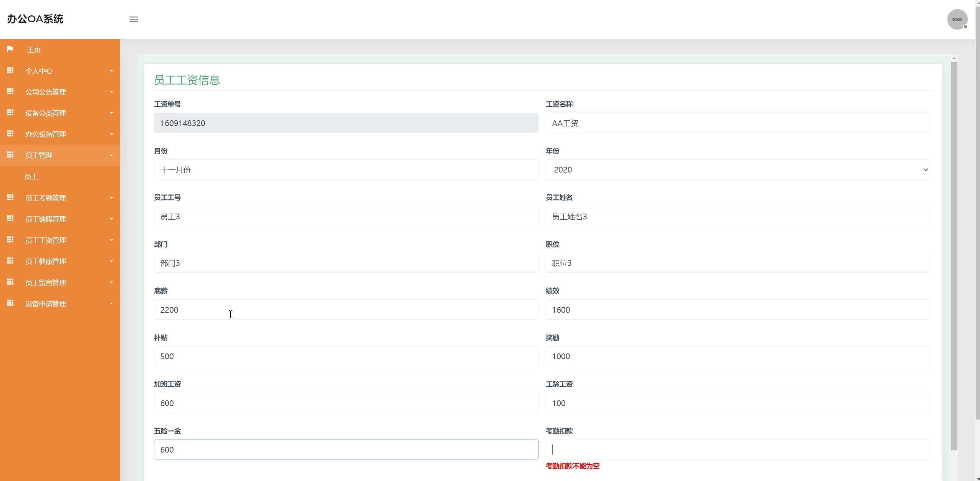Expand the 设备分类管理 submenu arrow
The width and height of the screenshot is (980, 481).
coord(111,113)
